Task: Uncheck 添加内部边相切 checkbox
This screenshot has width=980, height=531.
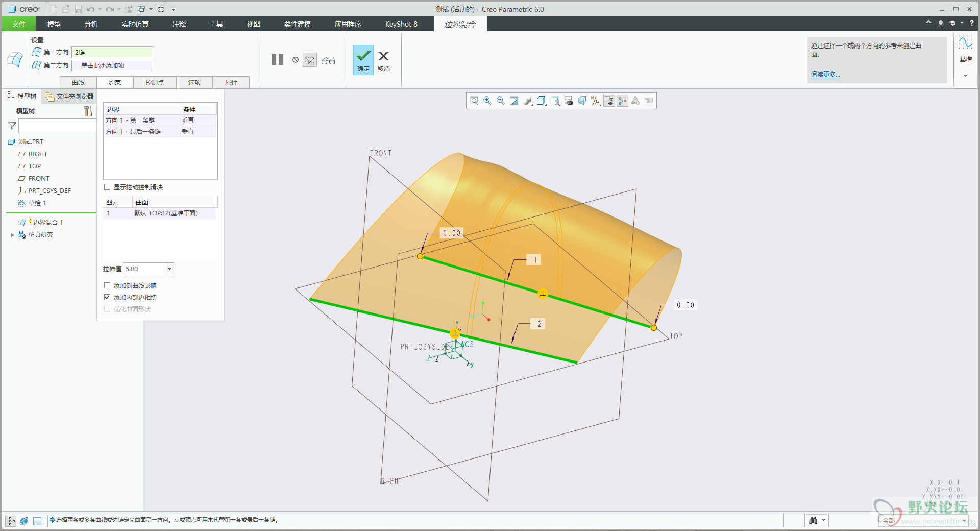Action: coord(107,297)
